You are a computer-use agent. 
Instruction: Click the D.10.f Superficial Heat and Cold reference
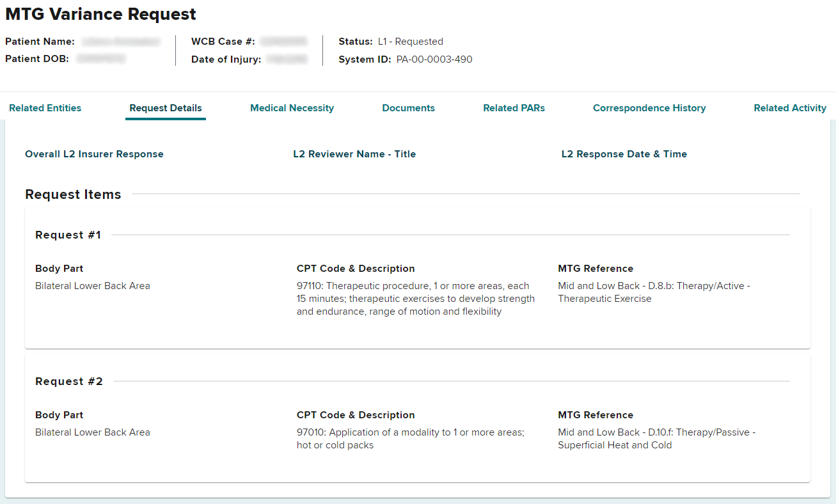656,439
